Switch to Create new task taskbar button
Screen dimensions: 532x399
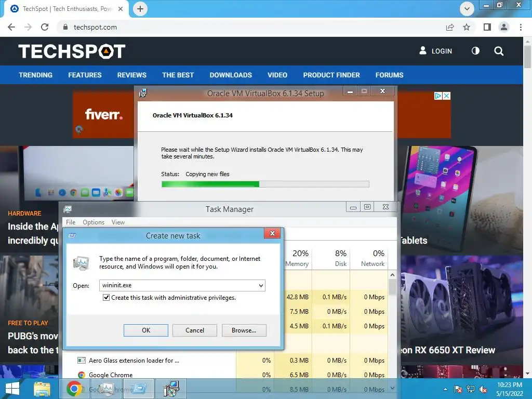pos(139,389)
